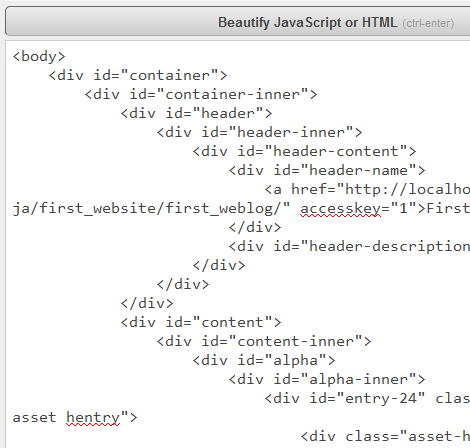Place cursor on div id="header-inner" line

point(259,132)
